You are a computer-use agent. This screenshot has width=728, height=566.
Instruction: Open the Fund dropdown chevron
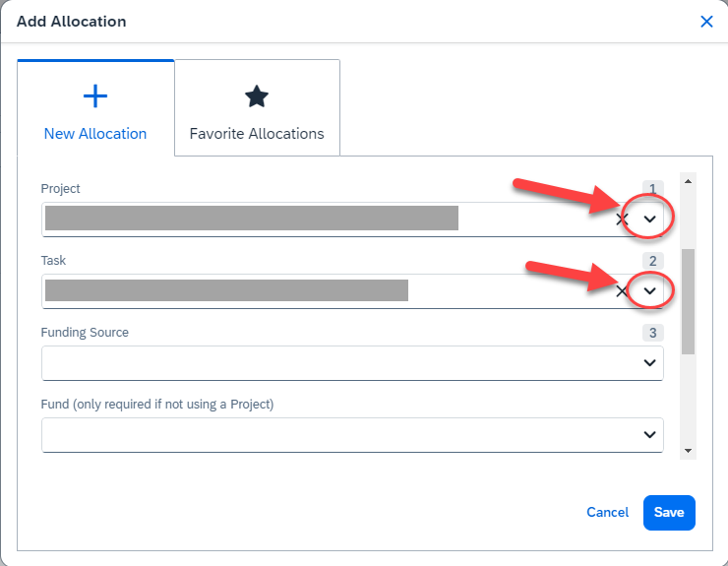pyautogui.click(x=649, y=435)
